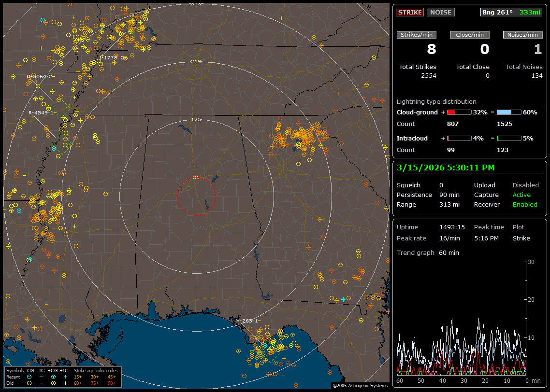Image resolution: width=550 pixels, height=392 pixels.
Task: Select the Strikes/min rate button
Action: click(417, 35)
